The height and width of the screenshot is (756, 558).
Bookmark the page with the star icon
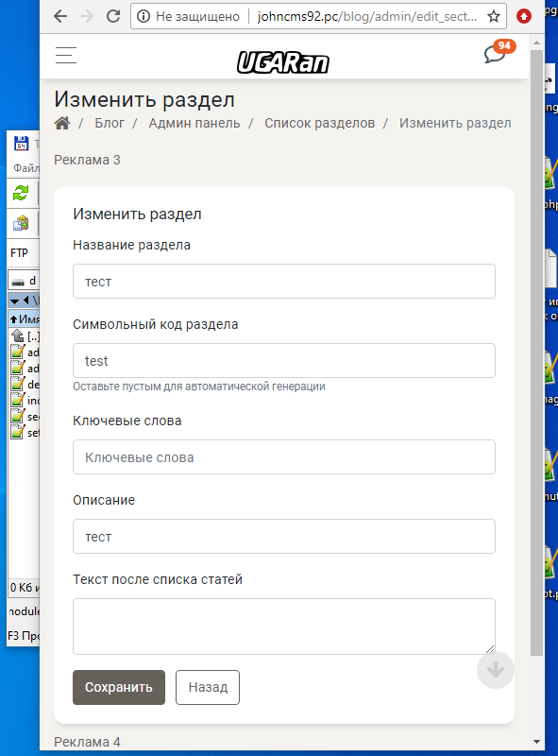coord(494,16)
